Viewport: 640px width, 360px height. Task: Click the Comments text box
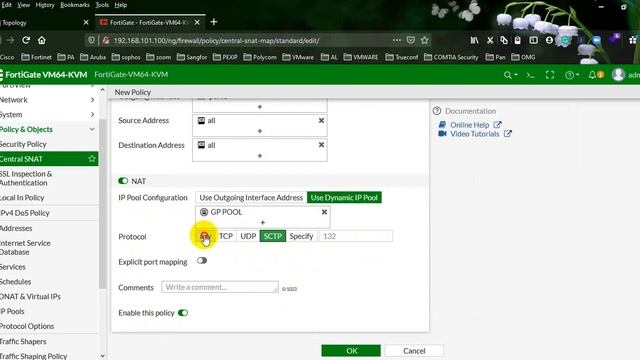click(220, 287)
